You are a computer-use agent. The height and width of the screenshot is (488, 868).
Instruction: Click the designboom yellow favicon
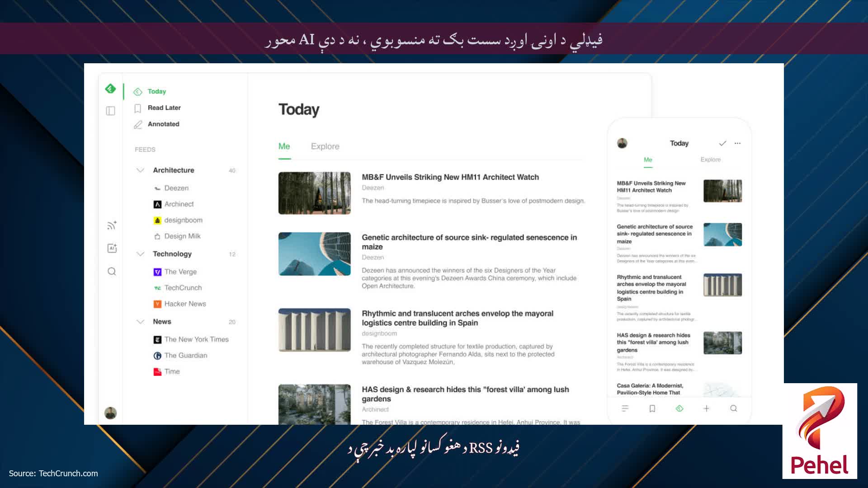click(157, 221)
